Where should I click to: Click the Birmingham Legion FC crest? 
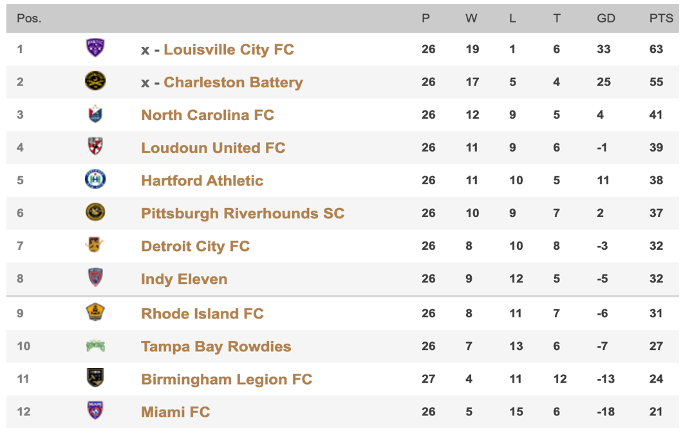pos(95,378)
